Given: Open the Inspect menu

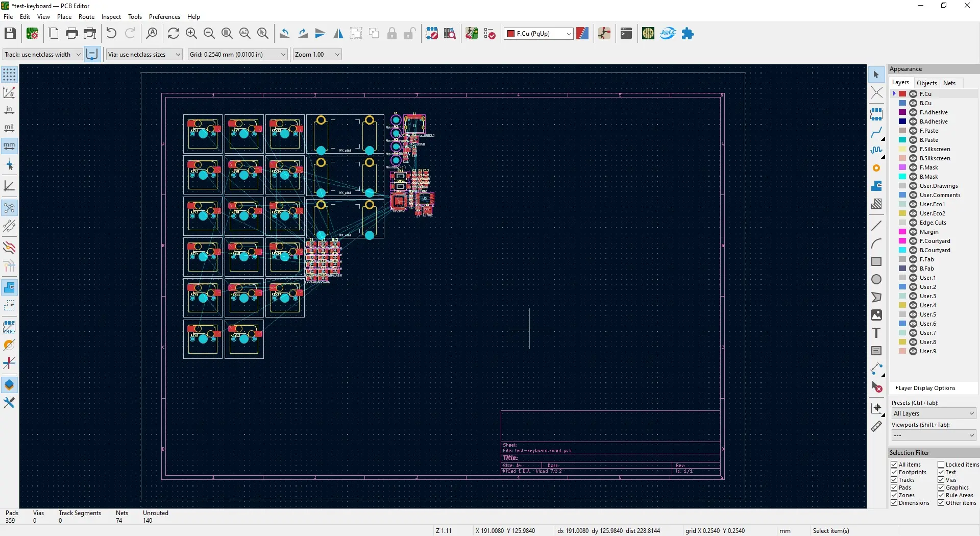Looking at the screenshot, I should (x=111, y=17).
